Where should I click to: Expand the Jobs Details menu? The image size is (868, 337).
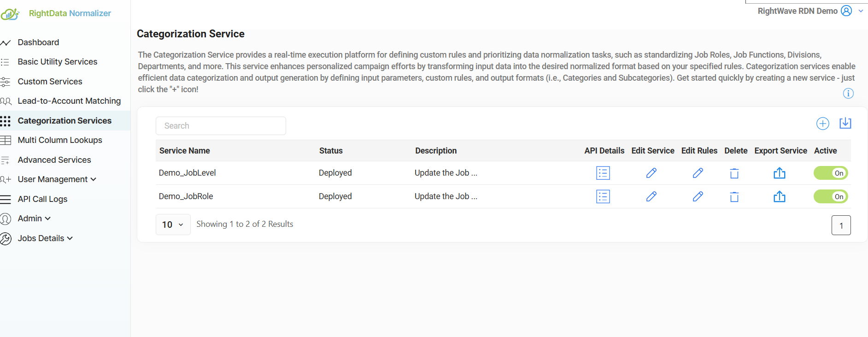point(45,238)
